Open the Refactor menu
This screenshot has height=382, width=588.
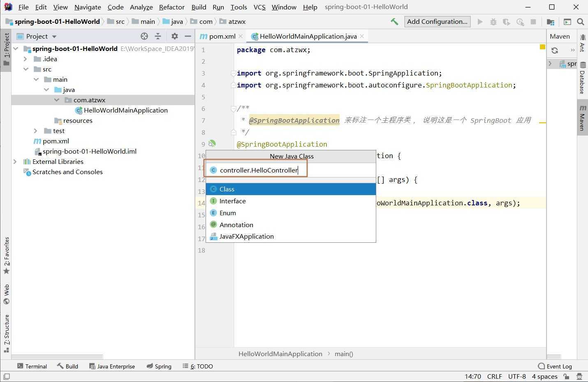(172, 7)
